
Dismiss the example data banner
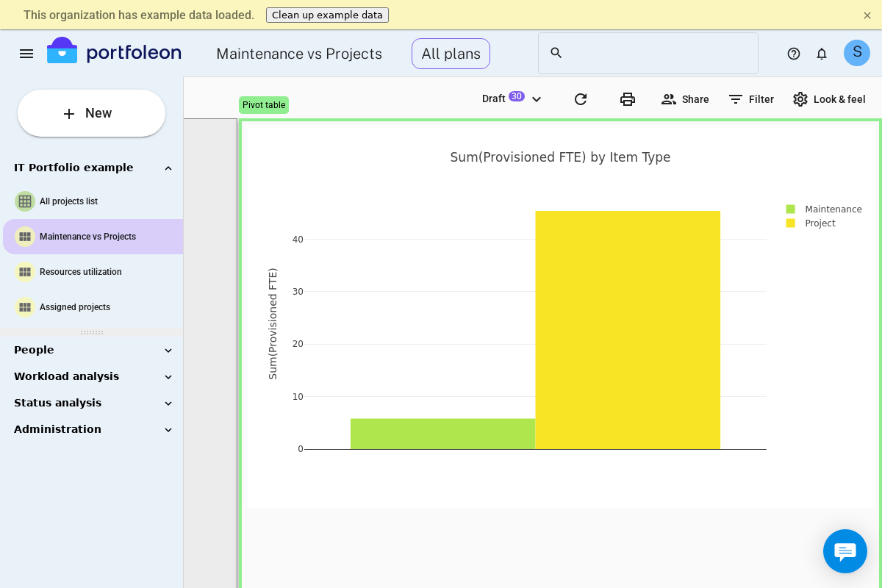(x=867, y=15)
